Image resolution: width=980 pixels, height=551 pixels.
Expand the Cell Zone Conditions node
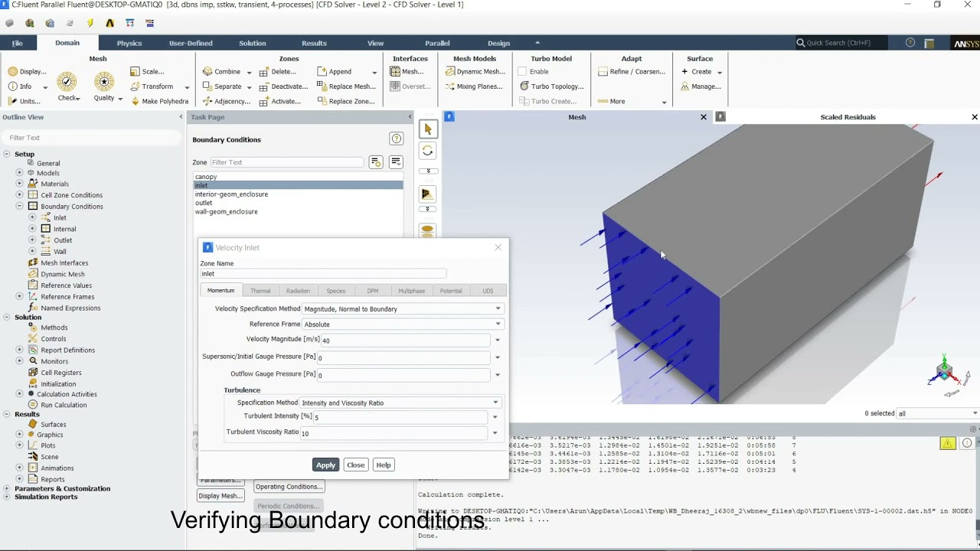click(19, 194)
